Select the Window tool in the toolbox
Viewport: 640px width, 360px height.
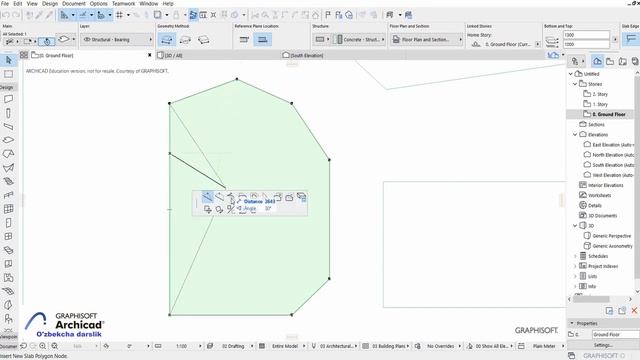[8, 236]
